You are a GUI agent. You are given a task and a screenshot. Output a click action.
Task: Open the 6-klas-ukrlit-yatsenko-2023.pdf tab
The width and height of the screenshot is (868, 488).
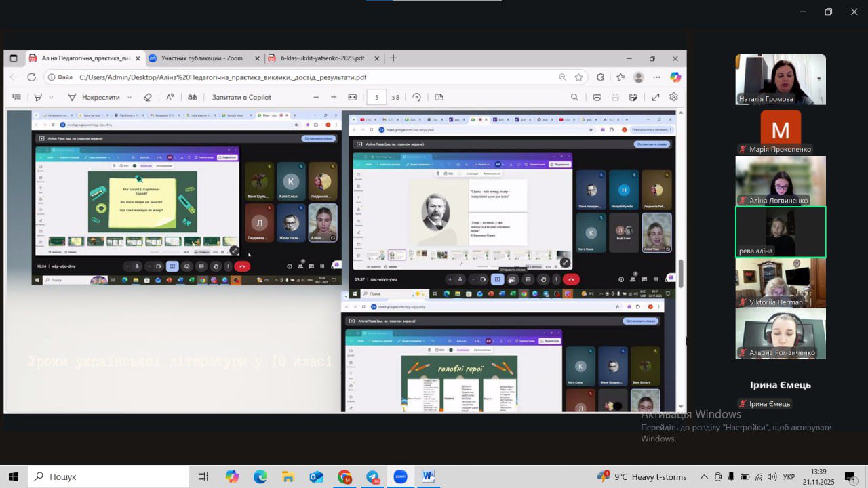click(x=321, y=58)
